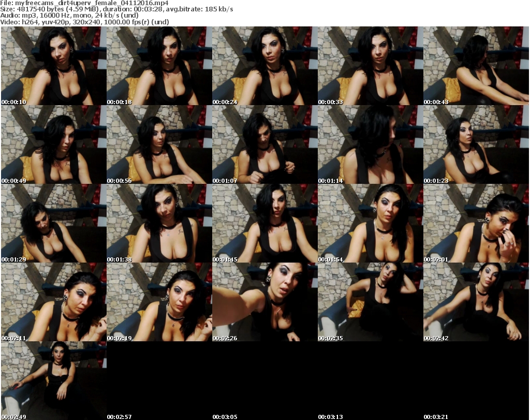The width and height of the screenshot is (530, 420).
Task: Click the 'Audio: mp3, 16000 Hz' info line
Action: 69,16
